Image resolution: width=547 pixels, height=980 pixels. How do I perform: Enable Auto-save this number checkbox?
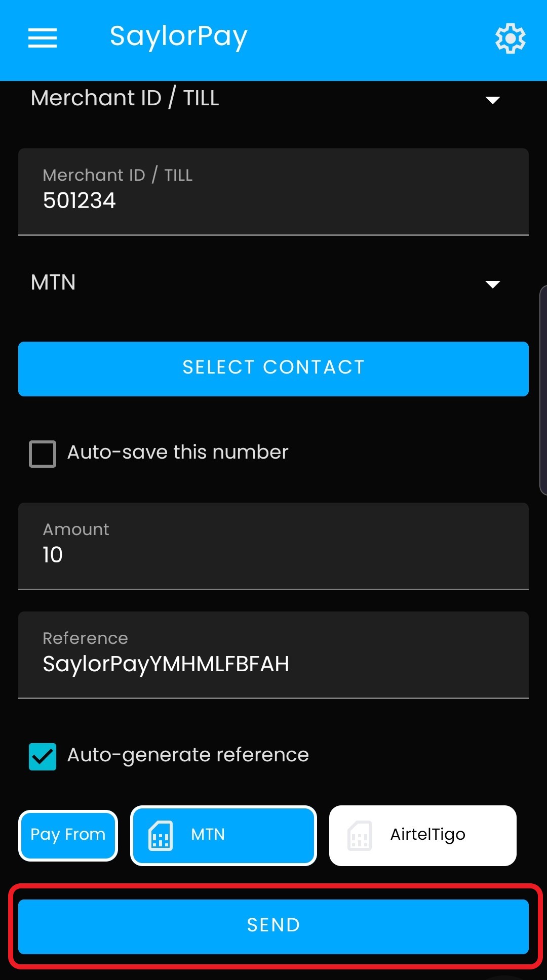(43, 454)
